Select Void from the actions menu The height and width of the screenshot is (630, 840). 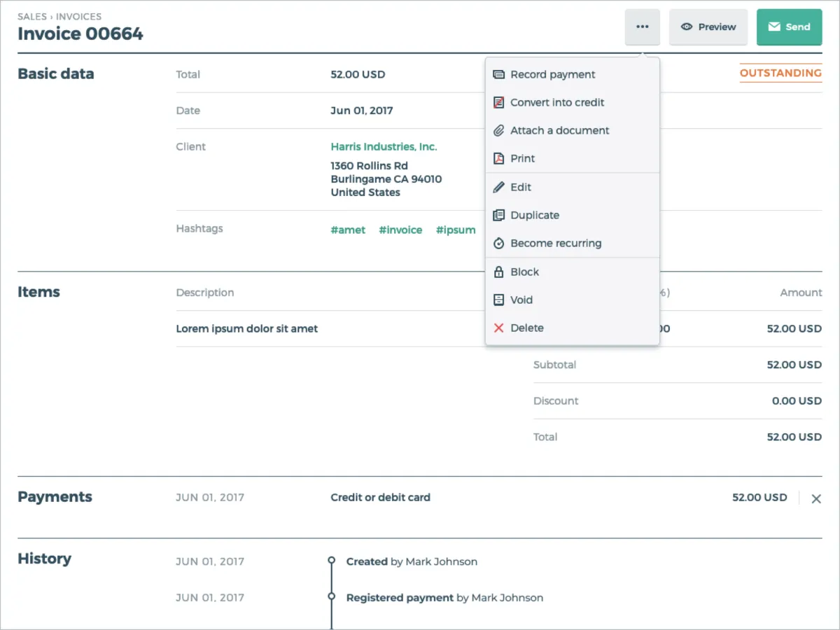pyautogui.click(x=521, y=300)
